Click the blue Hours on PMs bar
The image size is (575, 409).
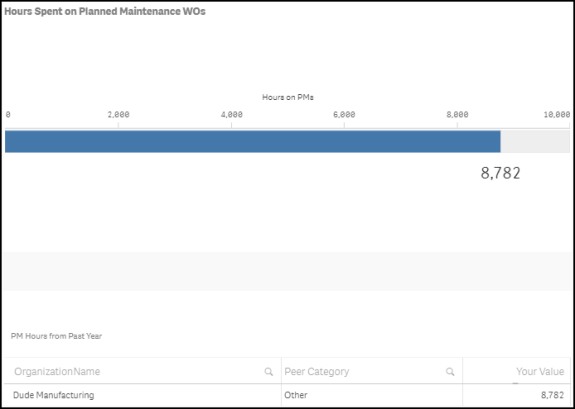coord(253,141)
